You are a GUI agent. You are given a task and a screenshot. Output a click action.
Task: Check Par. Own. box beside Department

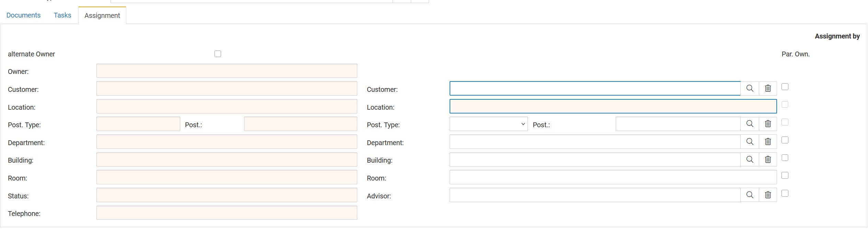click(x=785, y=140)
